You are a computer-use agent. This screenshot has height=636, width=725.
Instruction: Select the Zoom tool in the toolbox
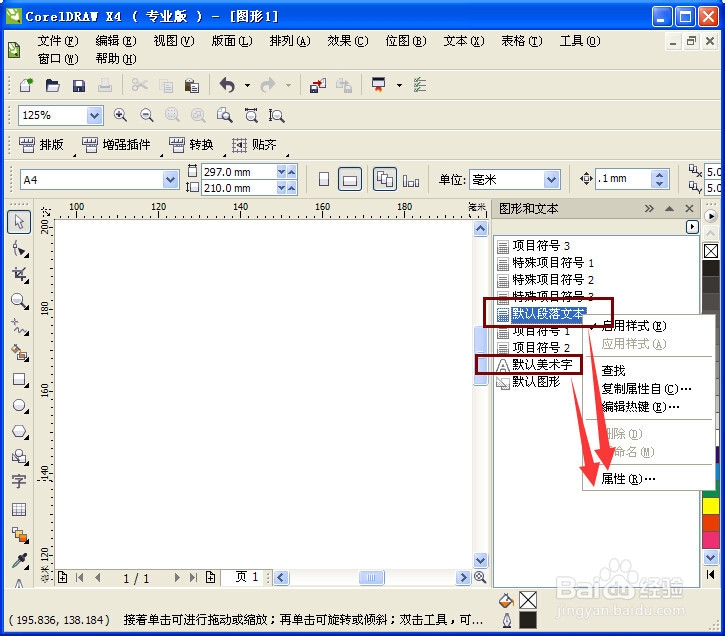(19, 301)
